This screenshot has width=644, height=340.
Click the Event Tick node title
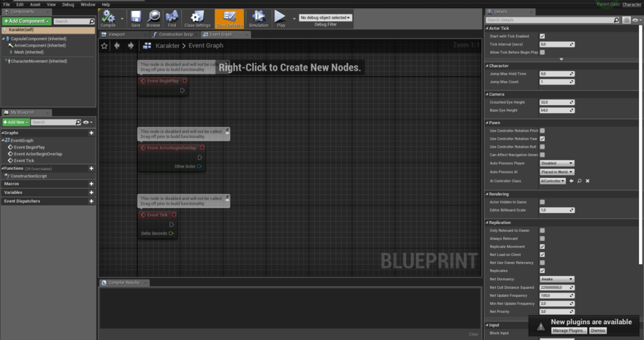point(157,215)
